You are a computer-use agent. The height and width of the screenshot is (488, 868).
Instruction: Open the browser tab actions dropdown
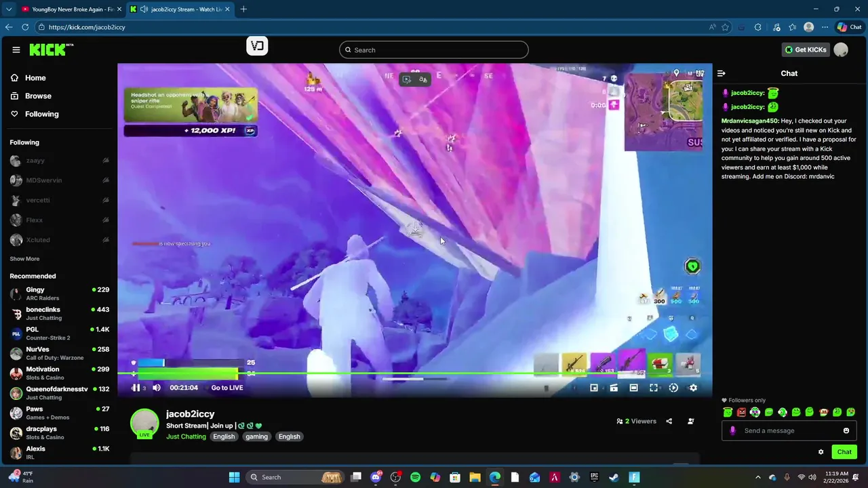pyautogui.click(x=8, y=9)
